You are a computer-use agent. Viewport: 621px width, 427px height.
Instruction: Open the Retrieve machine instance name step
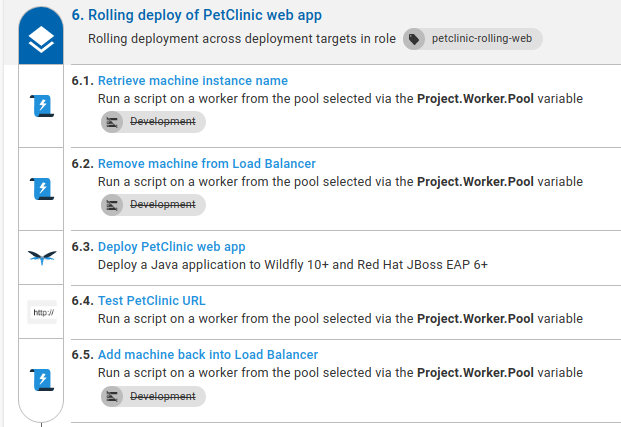point(192,80)
